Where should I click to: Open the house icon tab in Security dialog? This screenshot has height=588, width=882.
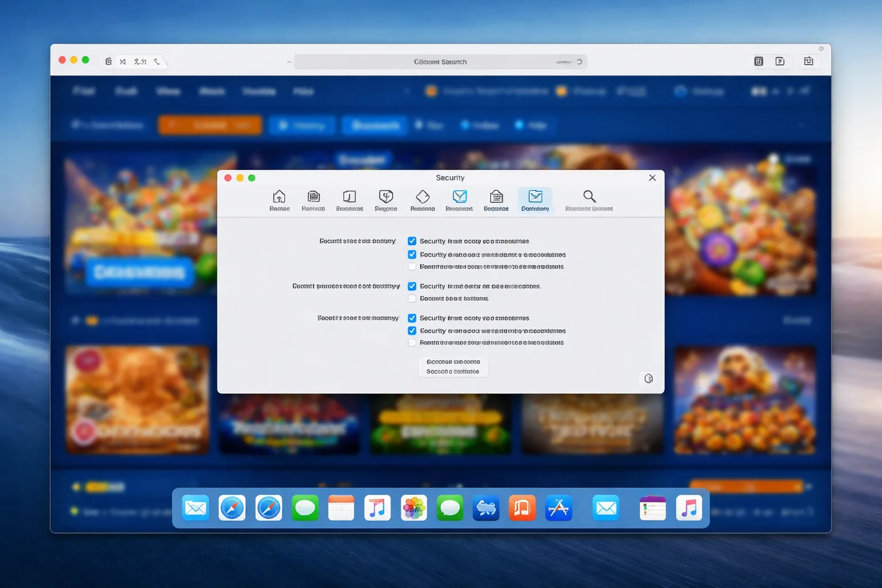(279, 200)
